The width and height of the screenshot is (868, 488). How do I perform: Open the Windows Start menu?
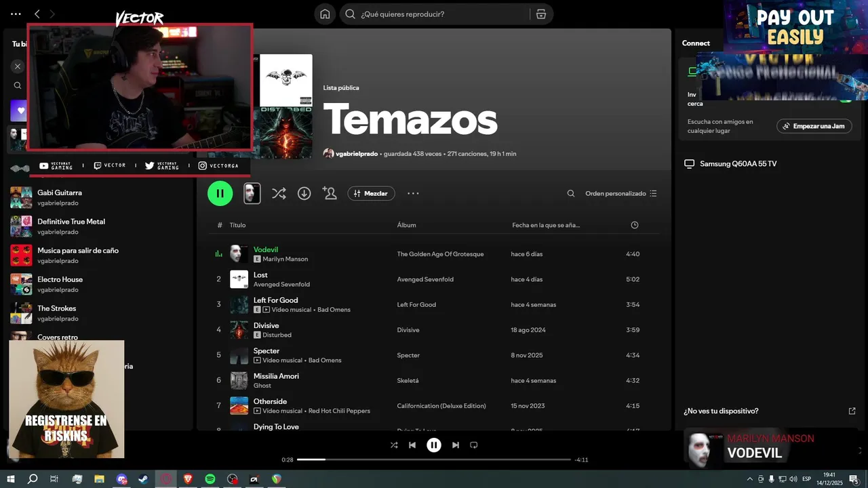coord(9,479)
